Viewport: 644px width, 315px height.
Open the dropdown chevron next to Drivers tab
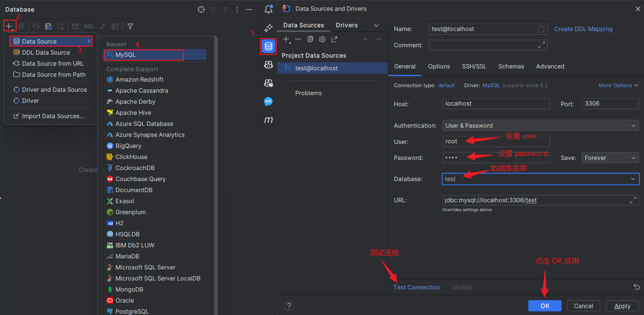pos(376,25)
